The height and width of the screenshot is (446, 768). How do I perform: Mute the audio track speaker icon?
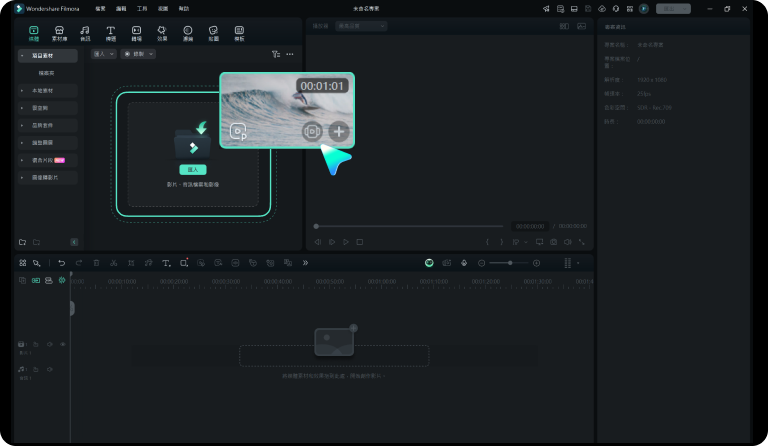[x=49, y=370]
